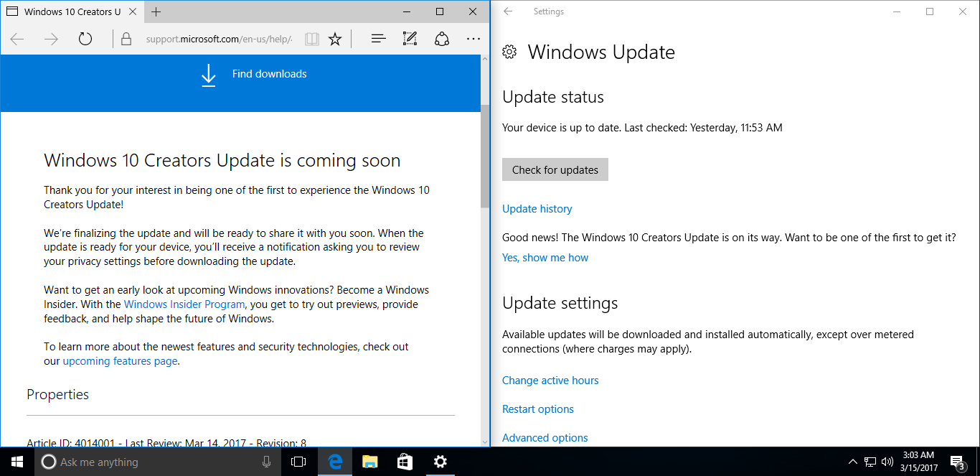Go back in Edge browser
This screenshot has width=980, height=476.
coord(17,39)
